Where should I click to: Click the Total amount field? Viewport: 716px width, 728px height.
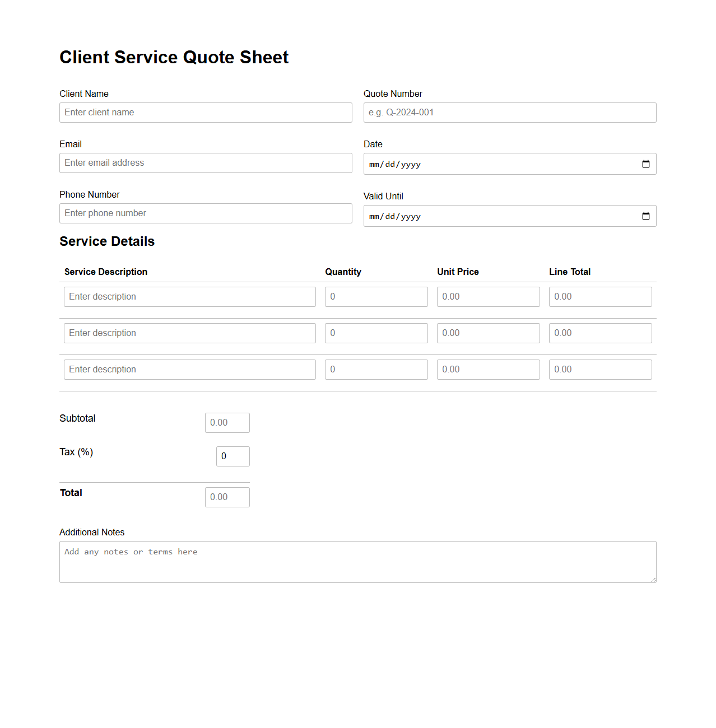click(x=227, y=497)
